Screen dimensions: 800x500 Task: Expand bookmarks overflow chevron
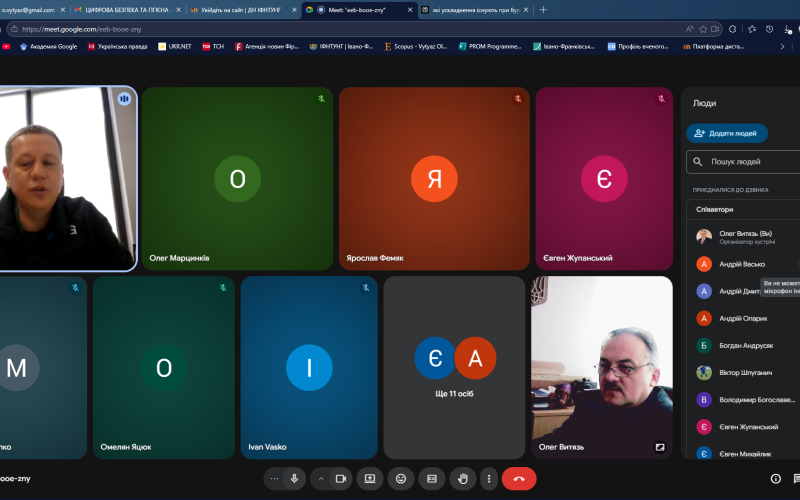[x=782, y=46]
